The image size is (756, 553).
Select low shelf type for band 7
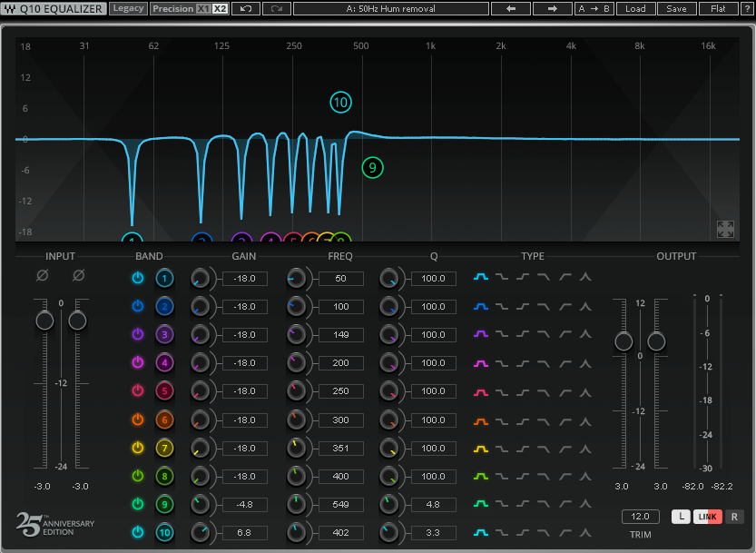(502, 449)
